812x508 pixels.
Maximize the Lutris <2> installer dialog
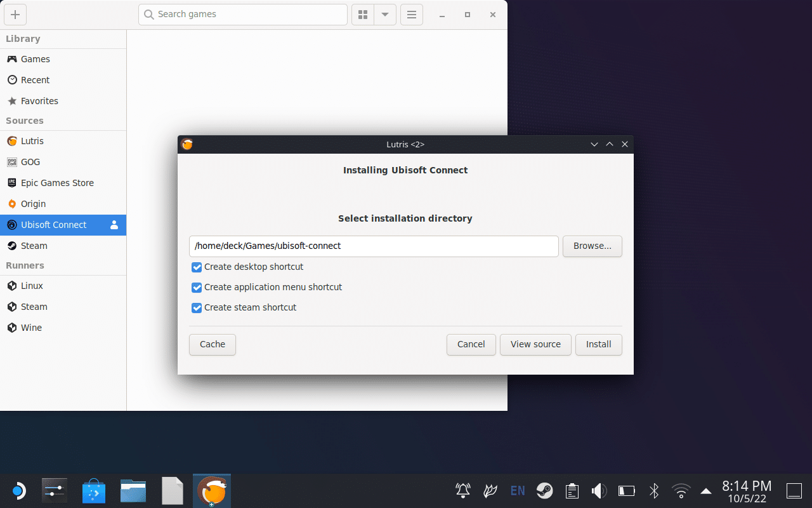pyautogui.click(x=610, y=144)
